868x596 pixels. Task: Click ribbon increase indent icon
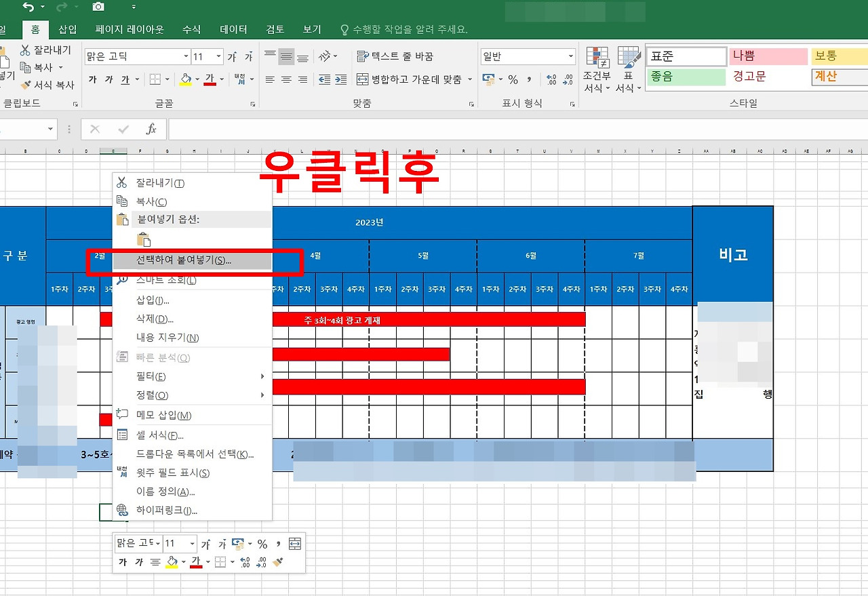(x=341, y=79)
